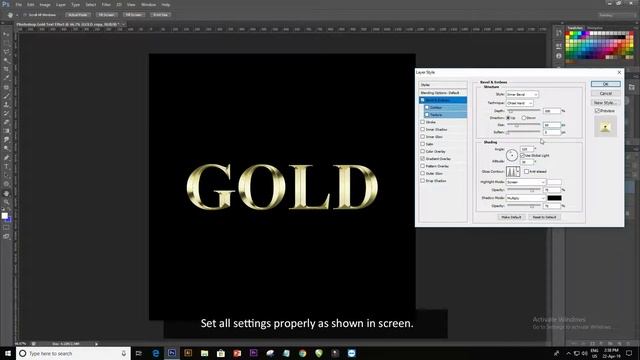Open File Explorer from taskbar
Screen dimensions: 640x360
coord(204,353)
